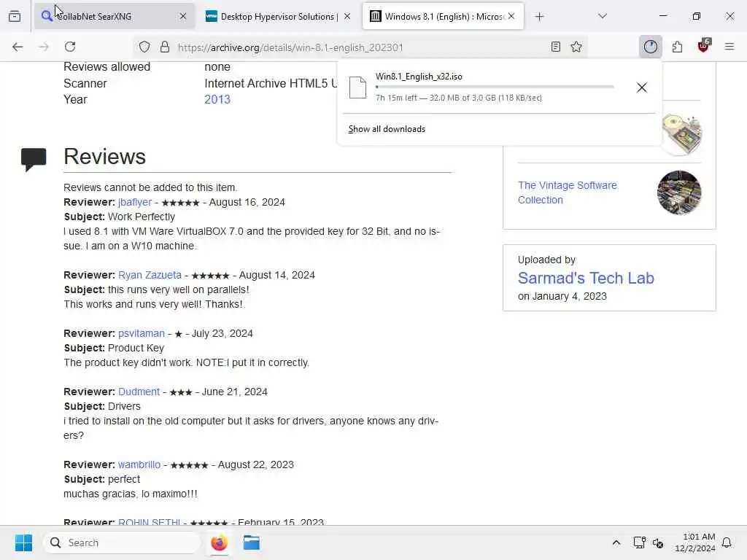
Task: Toggle reader view icon
Action: 555,47
